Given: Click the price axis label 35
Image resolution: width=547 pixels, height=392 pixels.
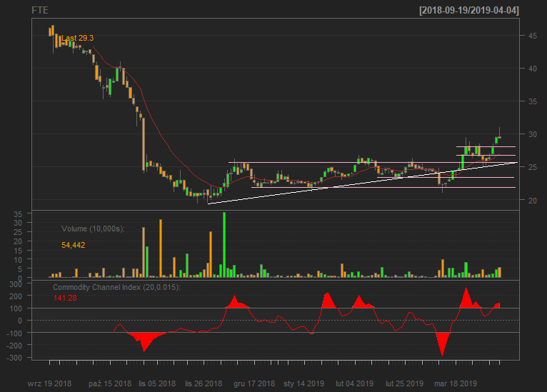Looking at the screenshot, I should coord(532,101).
